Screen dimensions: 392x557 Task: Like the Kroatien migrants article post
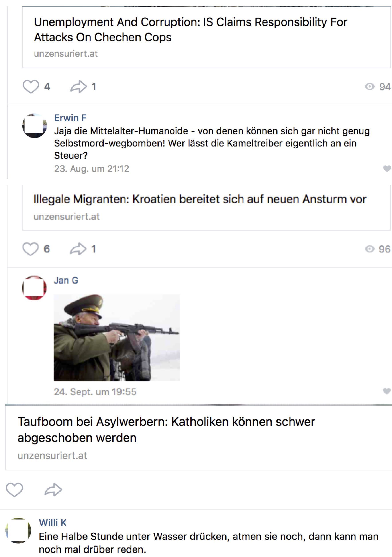coord(30,249)
